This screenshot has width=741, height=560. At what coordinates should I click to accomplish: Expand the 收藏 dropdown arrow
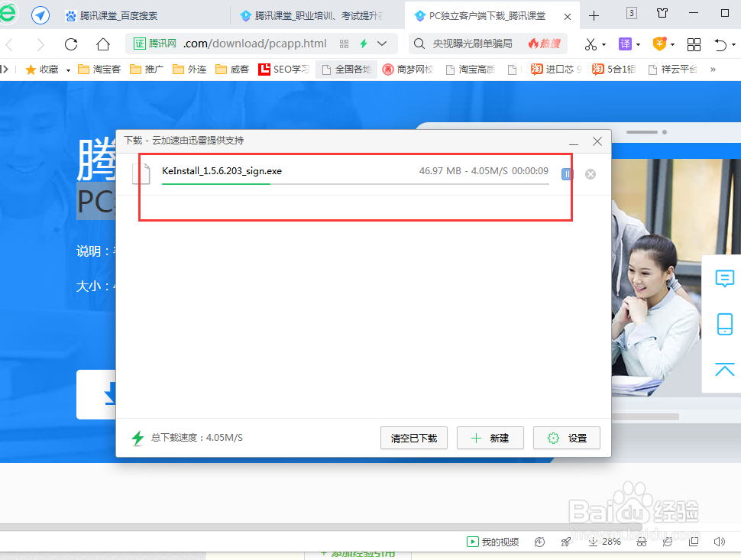(x=68, y=70)
